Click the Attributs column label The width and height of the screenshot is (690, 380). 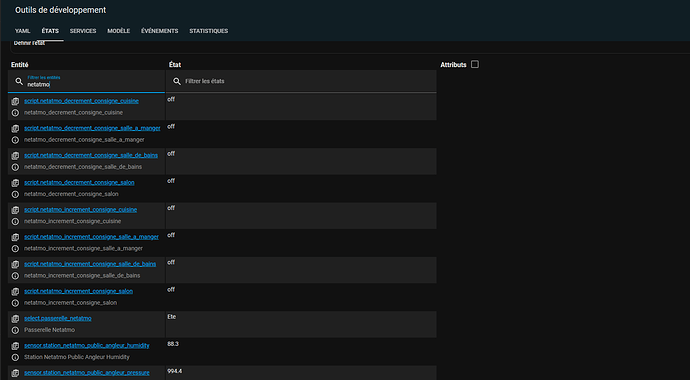(453, 65)
